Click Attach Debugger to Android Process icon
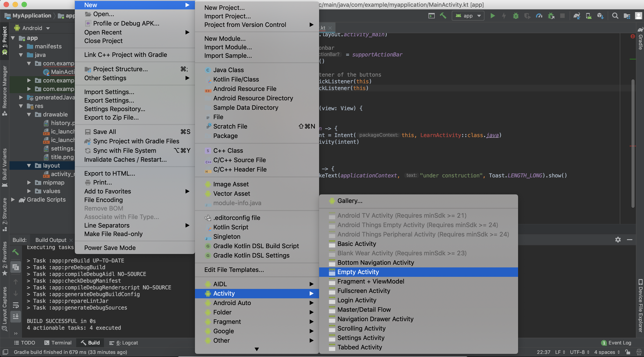This screenshot has width=644, height=357. (x=551, y=16)
